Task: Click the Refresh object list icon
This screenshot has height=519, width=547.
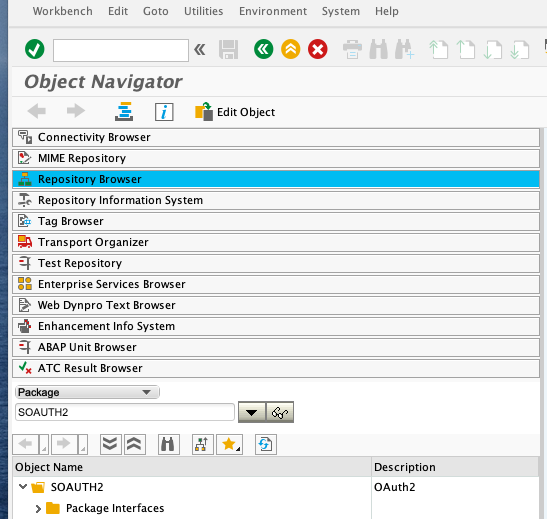Action: point(265,444)
